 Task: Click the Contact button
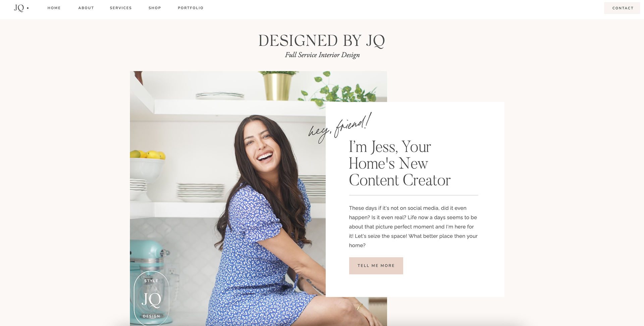coord(622,8)
